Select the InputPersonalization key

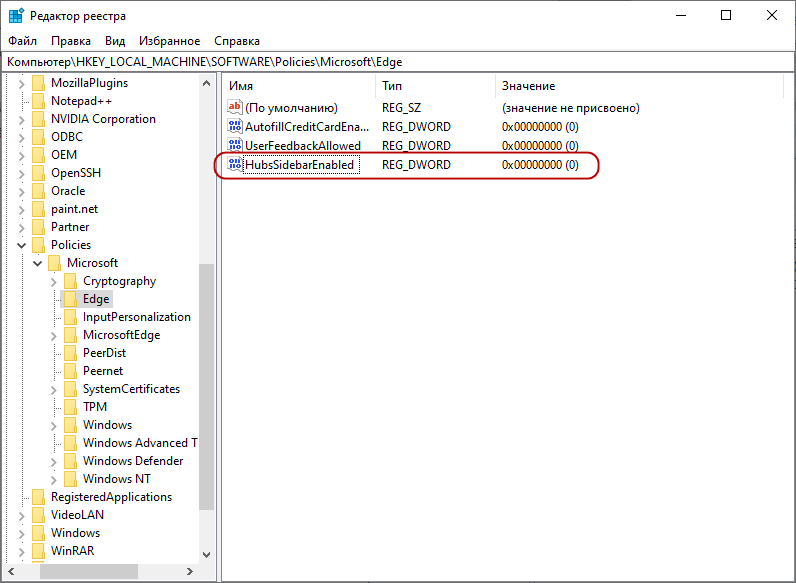137,317
